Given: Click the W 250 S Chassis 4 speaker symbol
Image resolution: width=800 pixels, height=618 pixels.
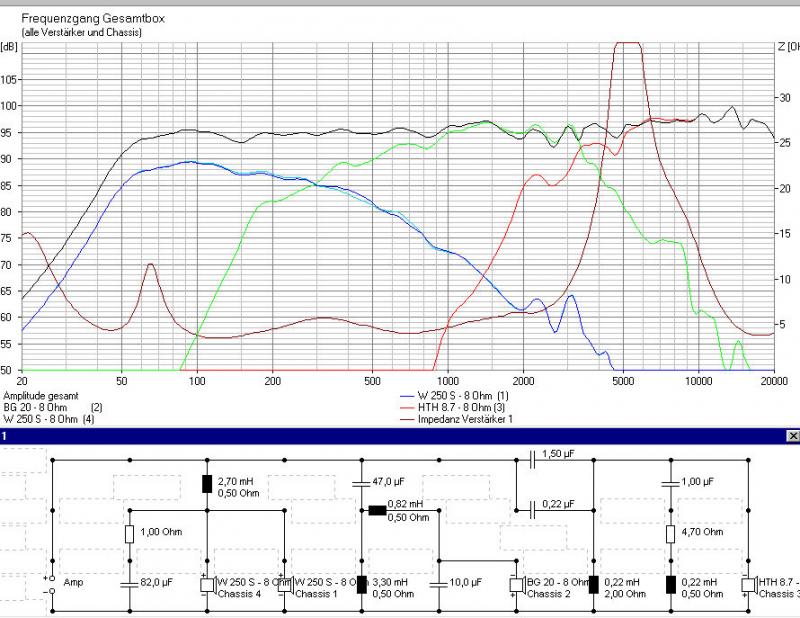Looking at the screenshot, I should tap(207, 585).
